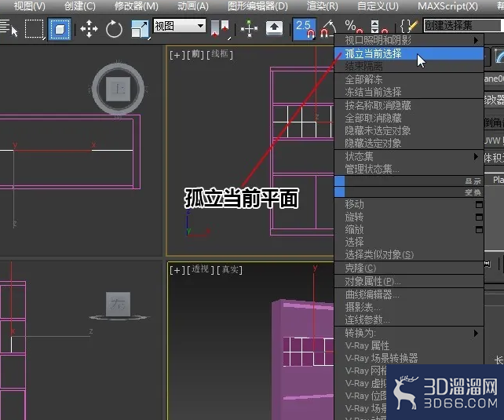The image size is (504, 420).
Task: Choose 孤立当前选择 in context menu
Action: [409, 53]
